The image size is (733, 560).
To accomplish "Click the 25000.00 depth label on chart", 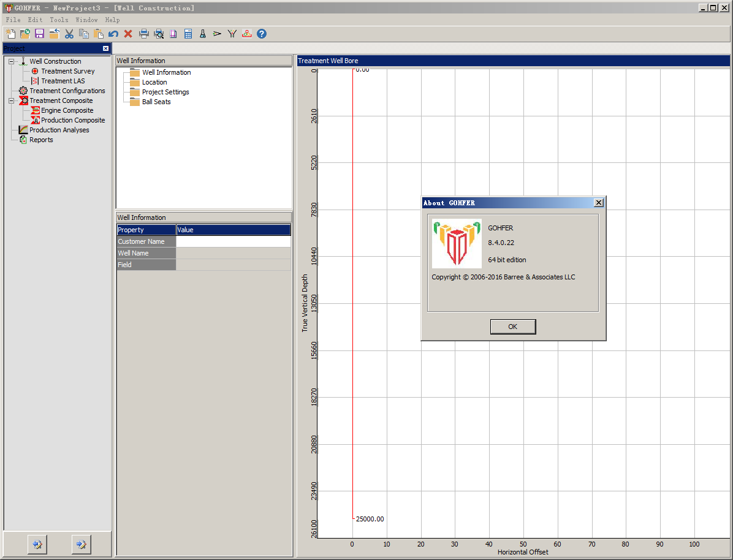I will 370,519.
